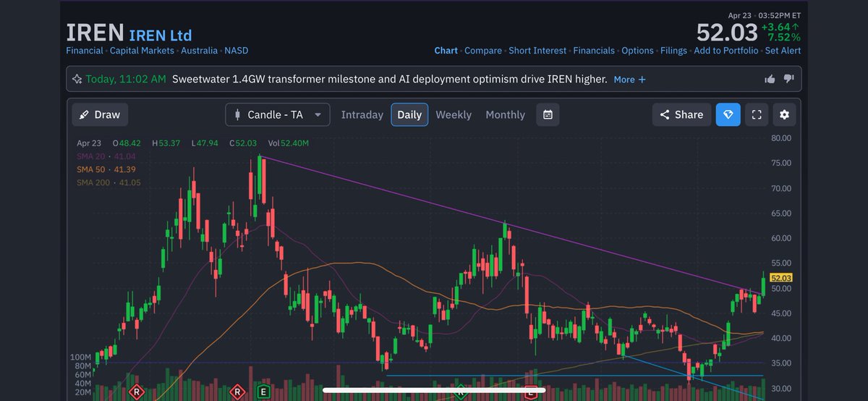This screenshot has width=868, height=401.
Task: Open the Financials link
Action: pos(594,51)
